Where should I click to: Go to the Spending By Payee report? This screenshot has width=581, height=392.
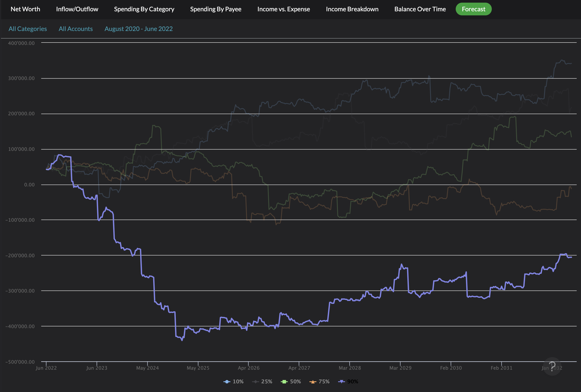tap(215, 9)
